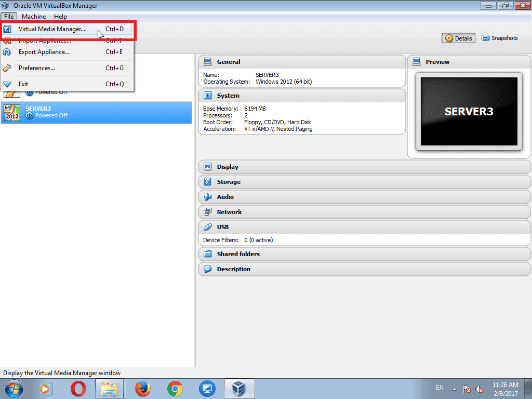Click the EN language indicator
This screenshot has height=399, width=532.
coord(440,388)
